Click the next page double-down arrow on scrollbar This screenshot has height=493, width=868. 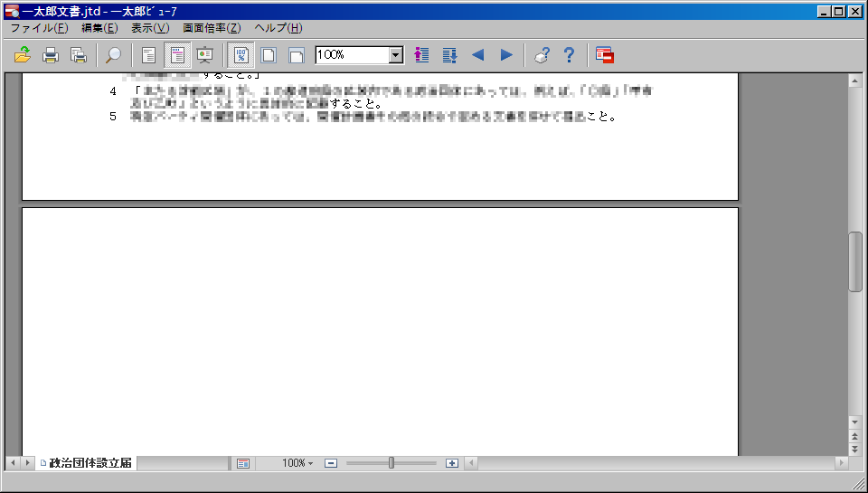855,450
